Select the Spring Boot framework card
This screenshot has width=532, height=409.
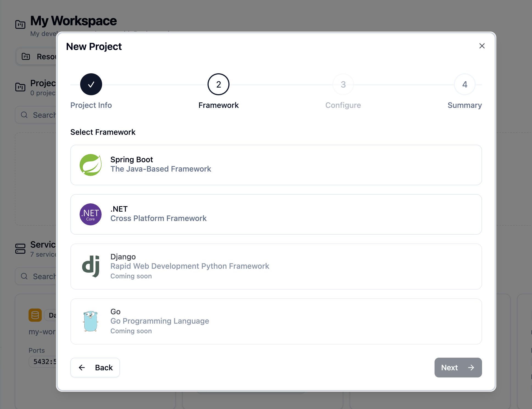click(x=276, y=165)
